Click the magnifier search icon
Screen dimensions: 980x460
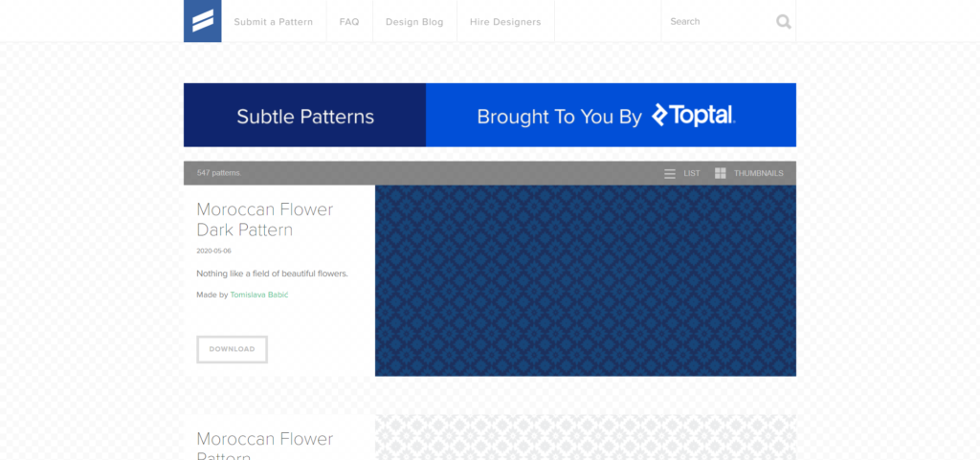pyautogui.click(x=783, y=22)
